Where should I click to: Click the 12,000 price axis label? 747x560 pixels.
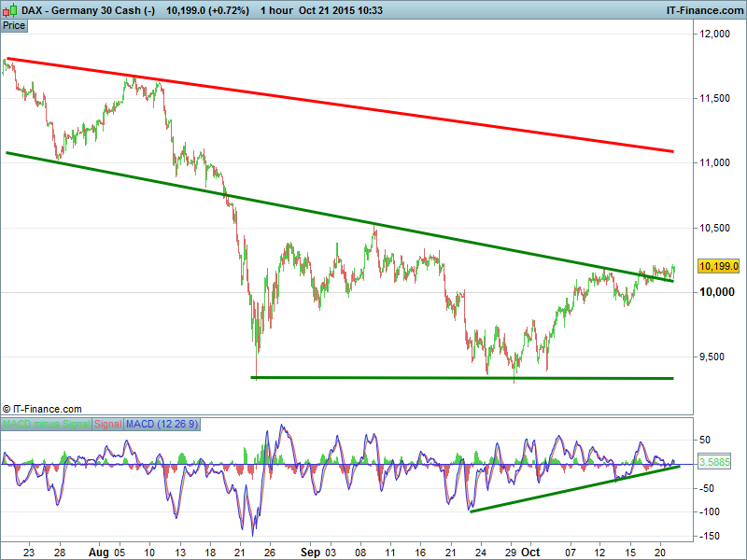pos(716,35)
